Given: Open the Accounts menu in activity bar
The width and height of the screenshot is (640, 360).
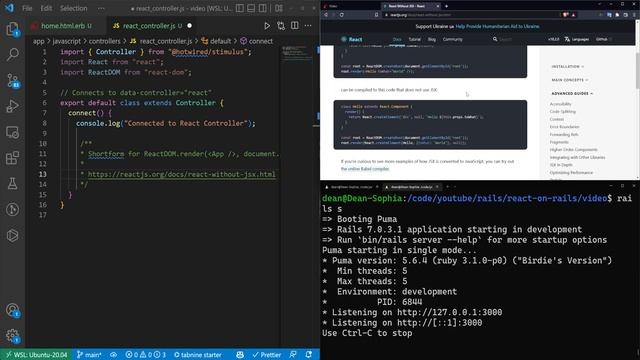Looking at the screenshot, I should [x=12, y=311].
